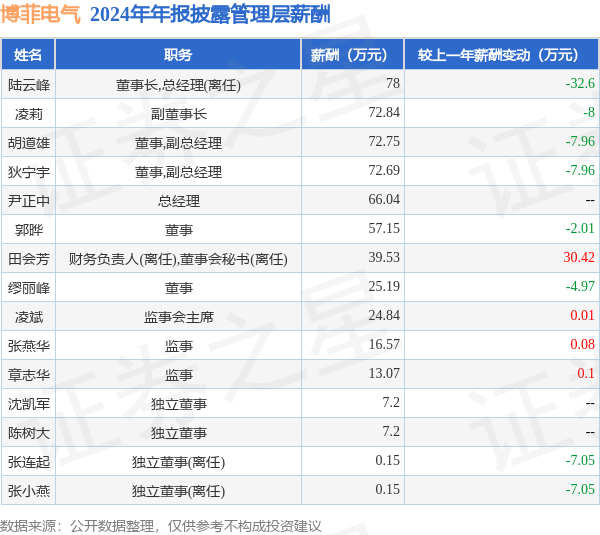Viewport: 600px width, 535px height.
Task: Click salary 7.2 in the 陈树大 row
Action: (x=391, y=432)
